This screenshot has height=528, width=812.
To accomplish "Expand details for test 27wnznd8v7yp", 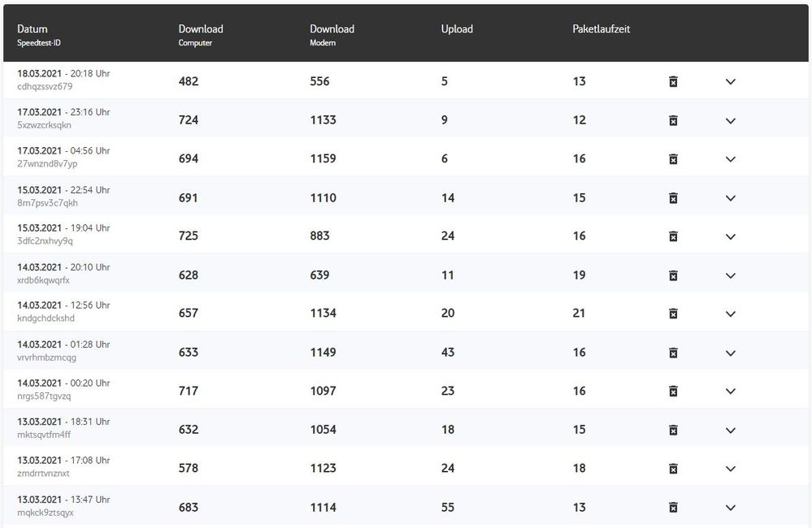I will coord(730,159).
